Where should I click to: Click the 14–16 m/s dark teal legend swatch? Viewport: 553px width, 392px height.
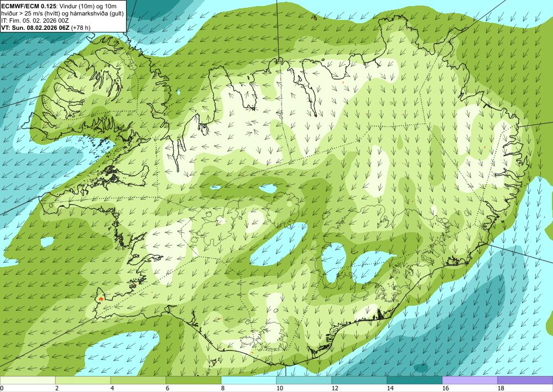[415, 380]
